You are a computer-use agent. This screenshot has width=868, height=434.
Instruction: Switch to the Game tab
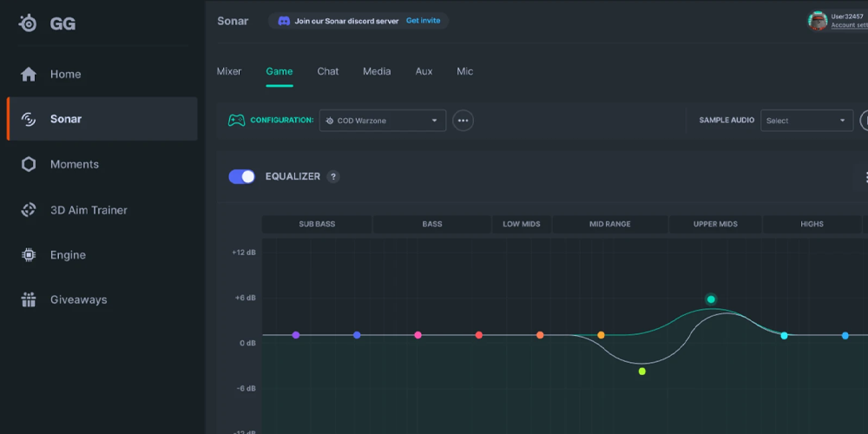tap(279, 71)
